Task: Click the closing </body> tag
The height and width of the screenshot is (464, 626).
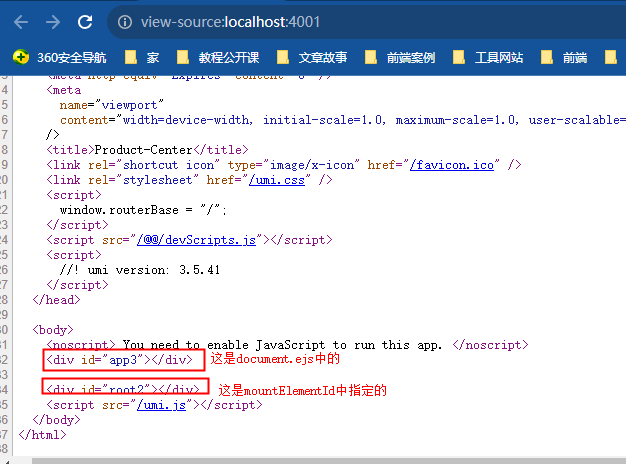Action: (56, 420)
